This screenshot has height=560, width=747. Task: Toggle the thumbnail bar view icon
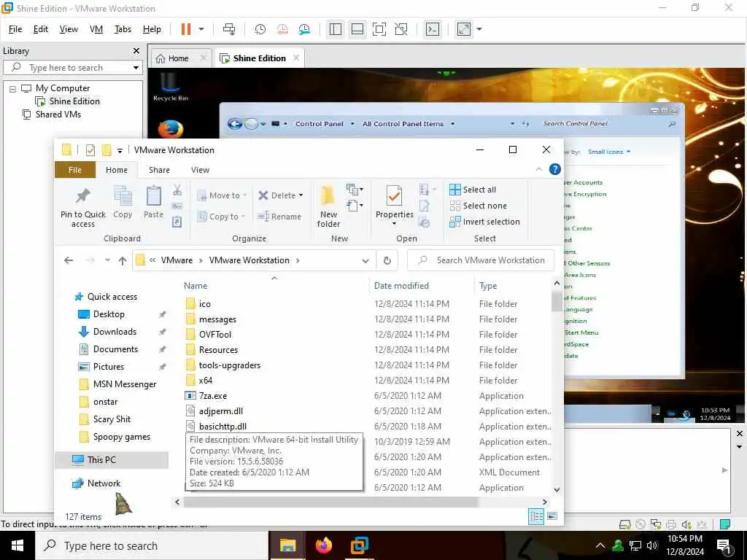coord(357,29)
